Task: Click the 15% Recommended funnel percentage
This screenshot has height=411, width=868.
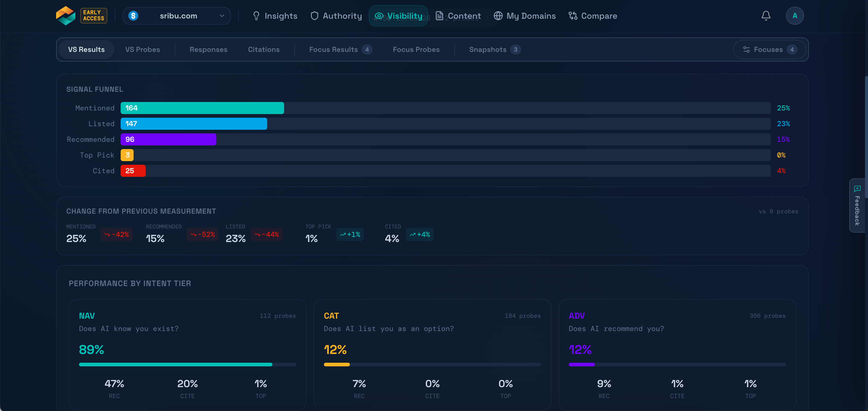Action: [784, 139]
